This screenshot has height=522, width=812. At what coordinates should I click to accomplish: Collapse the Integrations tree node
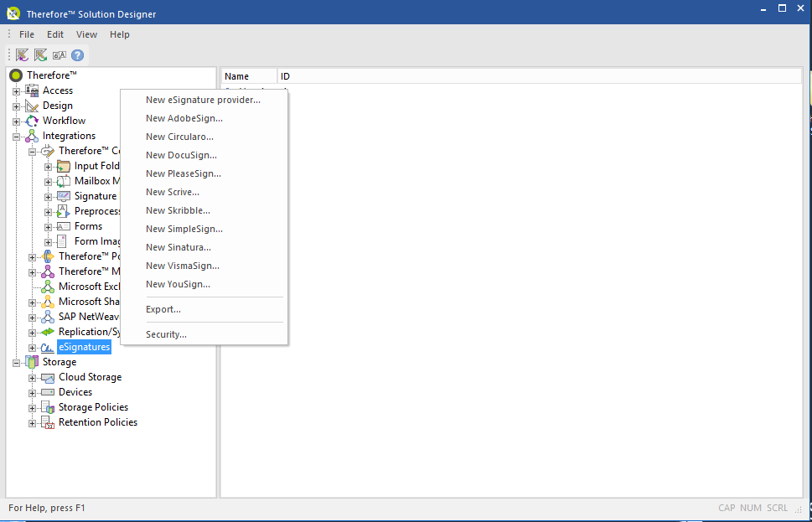pos(17,137)
